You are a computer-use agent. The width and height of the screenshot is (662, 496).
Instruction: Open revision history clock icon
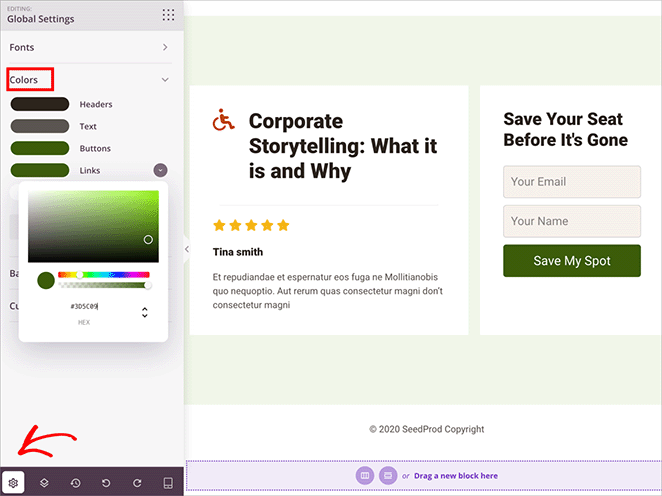[x=75, y=483]
